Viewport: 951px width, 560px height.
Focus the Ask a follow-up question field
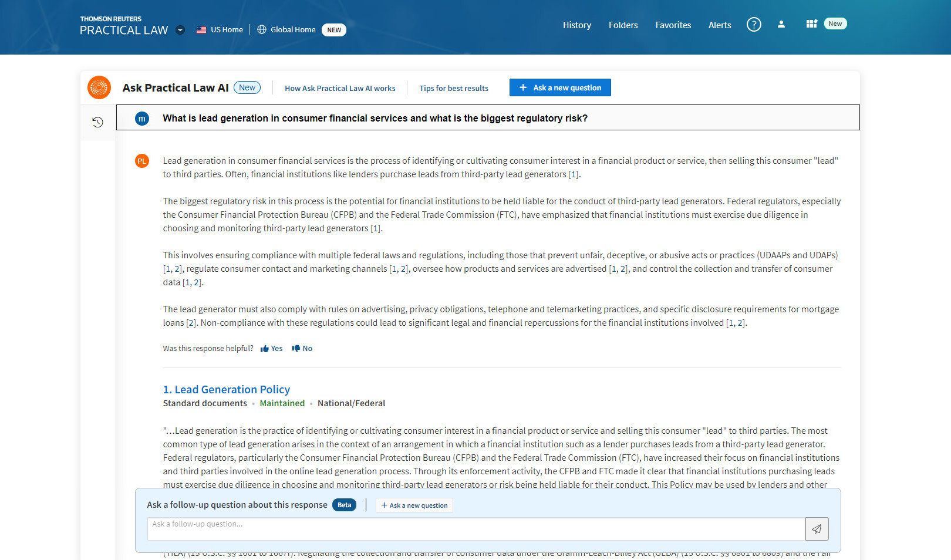click(x=476, y=529)
